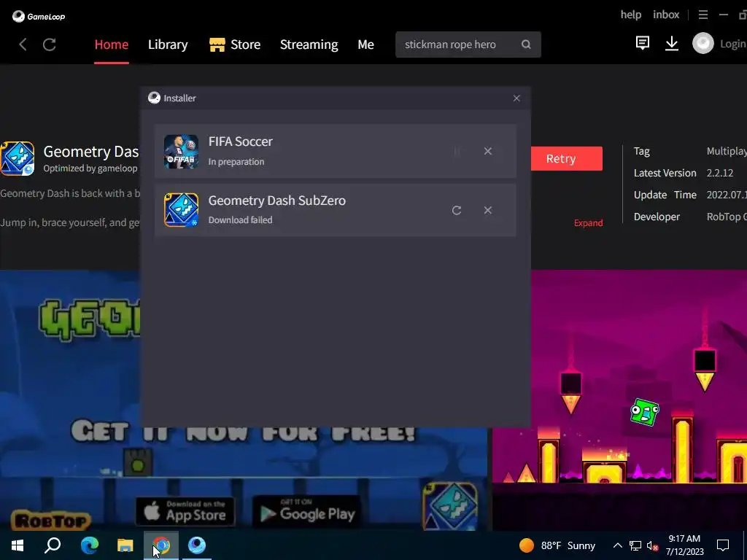Image resolution: width=747 pixels, height=560 pixels.
Task: Close the Installer dialog
Action: point(516,98)
